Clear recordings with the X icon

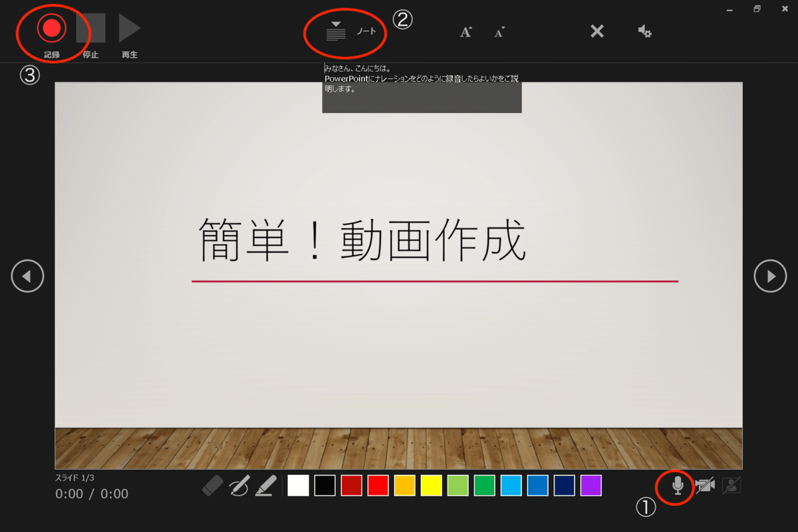coord(597,31)
